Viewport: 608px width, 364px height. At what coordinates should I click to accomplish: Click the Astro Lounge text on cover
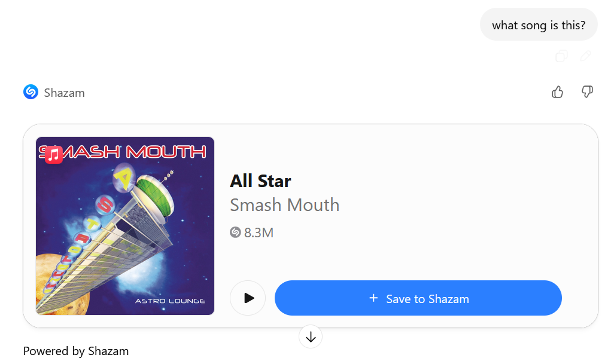coord(170,301)
